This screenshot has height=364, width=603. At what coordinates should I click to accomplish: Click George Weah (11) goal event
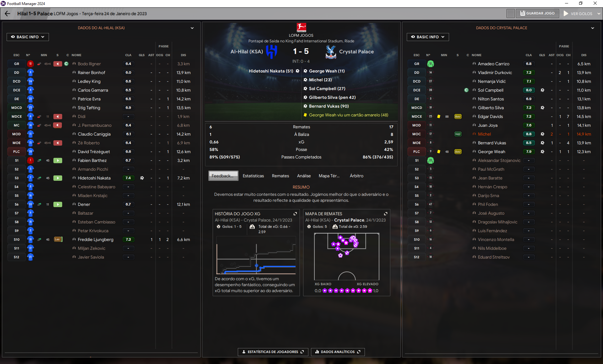327,71
